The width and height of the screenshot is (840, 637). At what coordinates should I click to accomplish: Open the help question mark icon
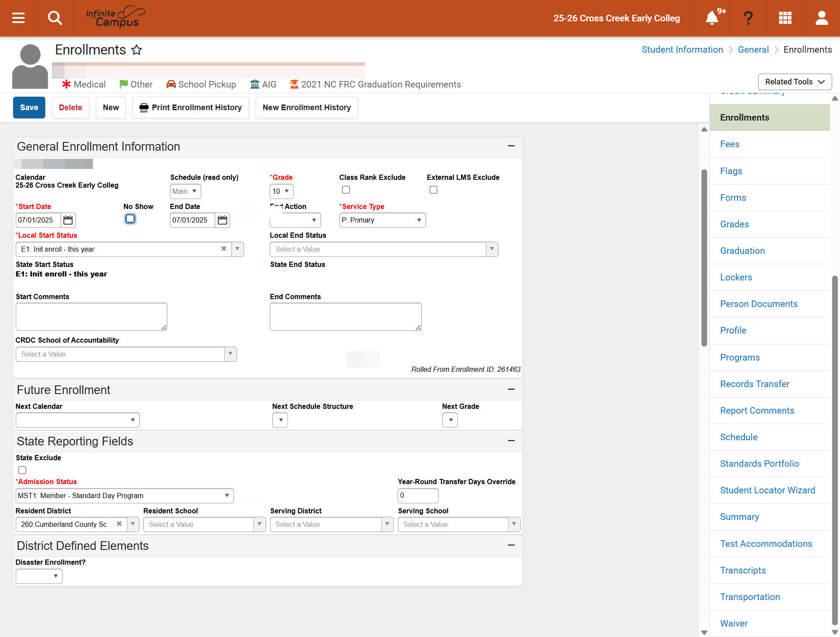pyautogui.click(x=748, y=18)
